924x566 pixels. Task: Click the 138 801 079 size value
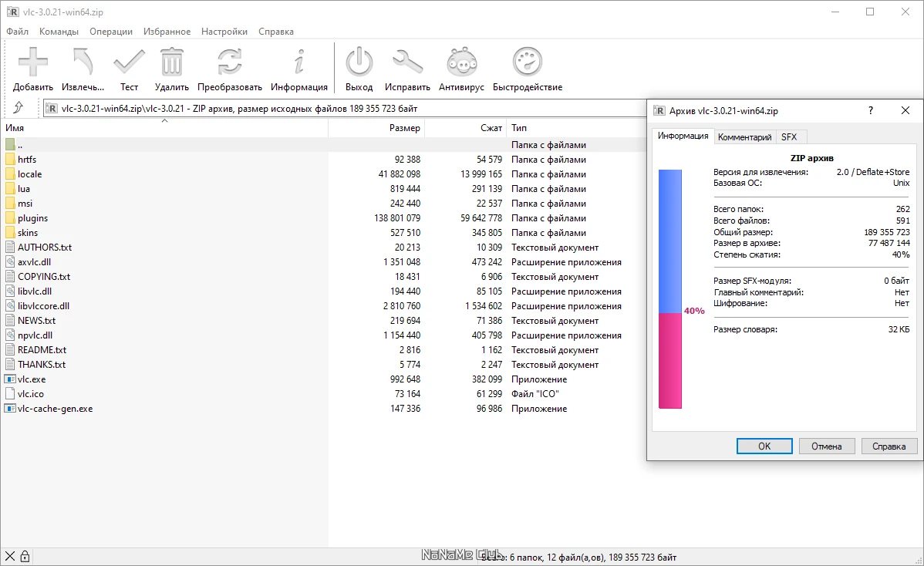tap(397, 218)
